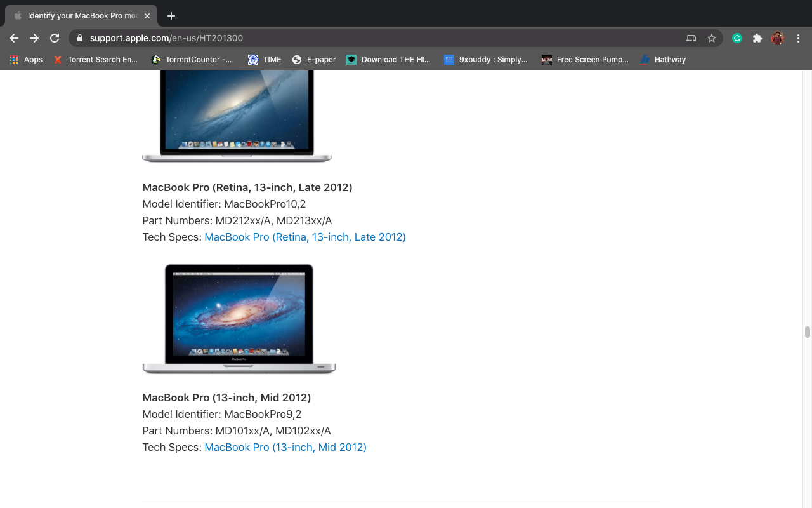
Task: Open the cast/media device icon in address bar
Action: click(691, 38)
